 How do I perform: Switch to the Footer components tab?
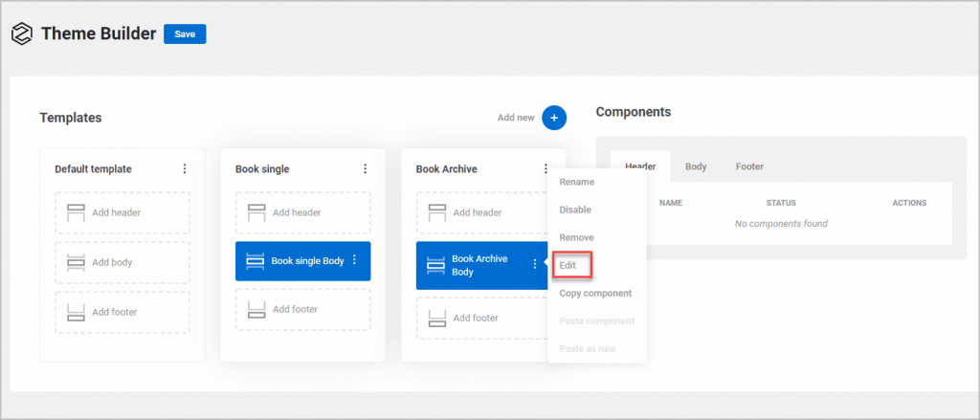coord(749,166)
